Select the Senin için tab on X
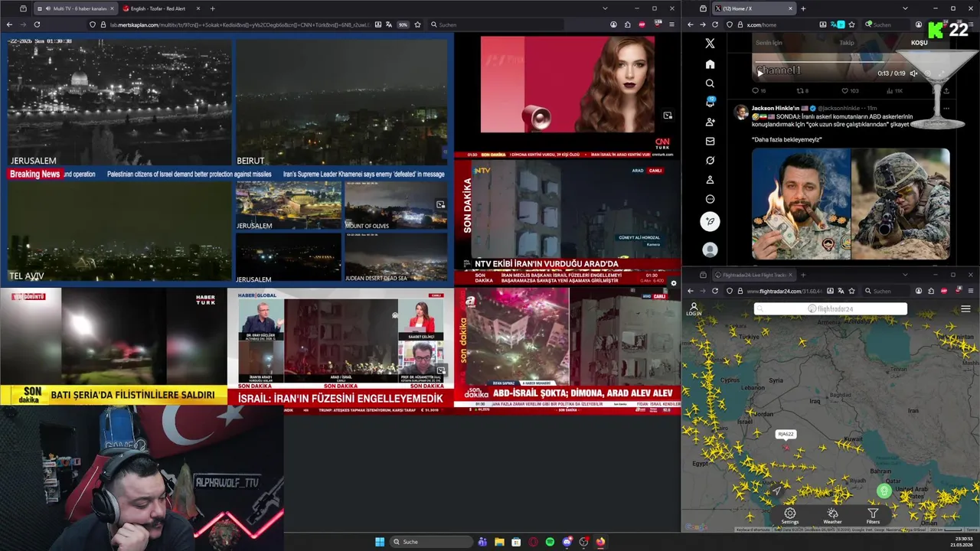Image resolution: width=980 pixels, height=551 pixels. coord(769,43)
